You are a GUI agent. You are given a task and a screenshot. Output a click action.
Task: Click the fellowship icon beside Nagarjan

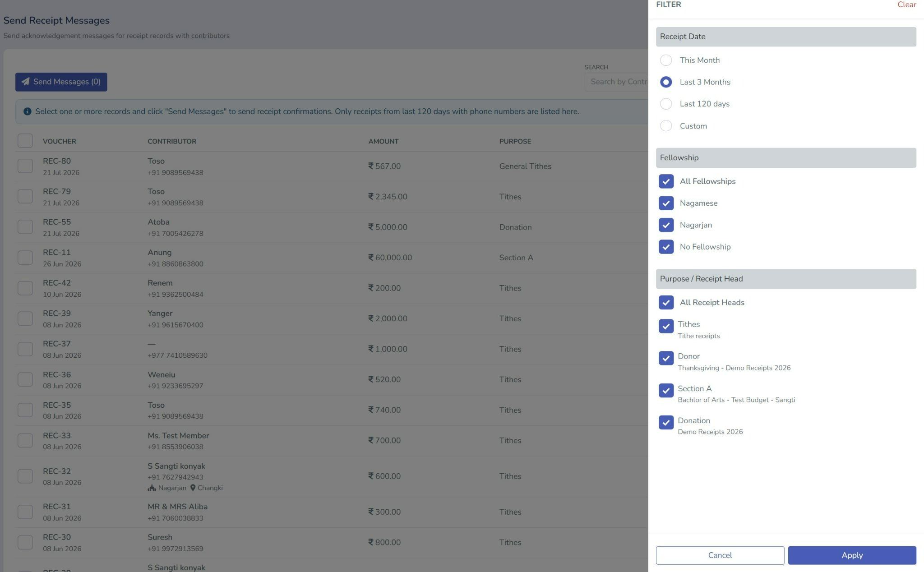point(152,488)
